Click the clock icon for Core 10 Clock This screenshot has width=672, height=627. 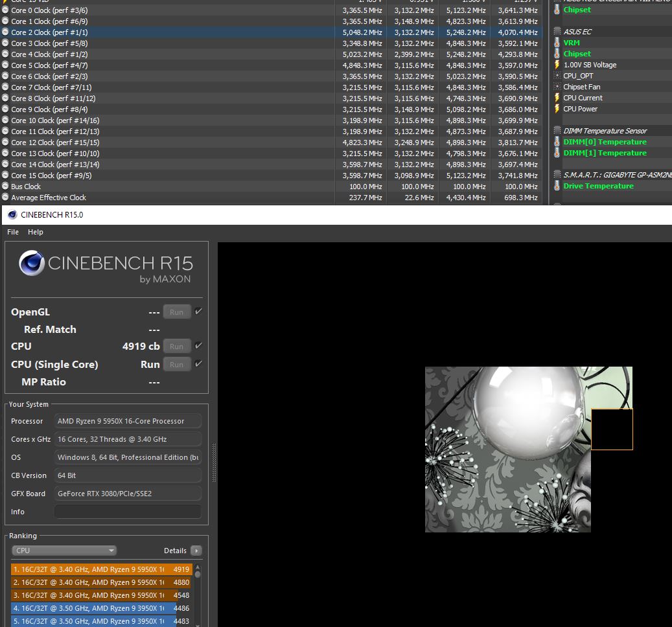point(5,120)
